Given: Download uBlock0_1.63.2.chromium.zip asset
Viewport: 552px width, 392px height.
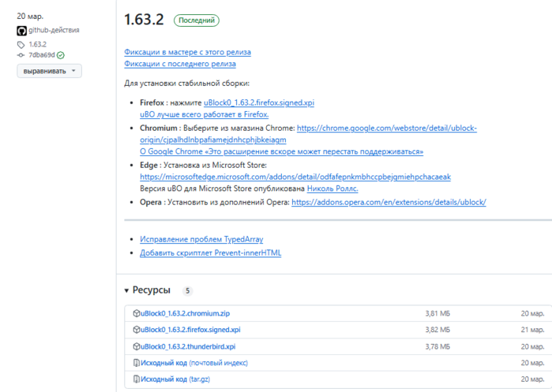Looking at the screenshot, I should tap(185, 313).
